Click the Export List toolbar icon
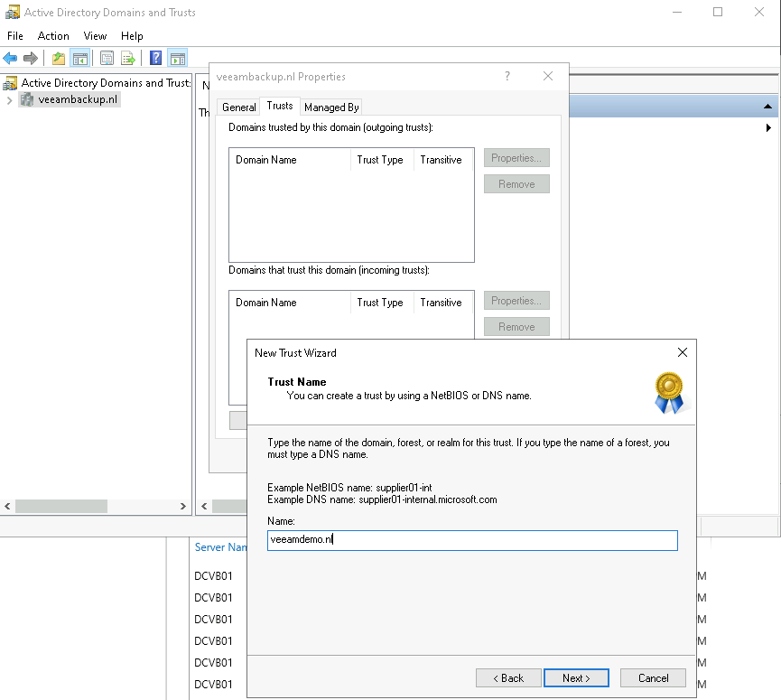The width and height of the screenshot is (781, 700). (x=128, y=59)
